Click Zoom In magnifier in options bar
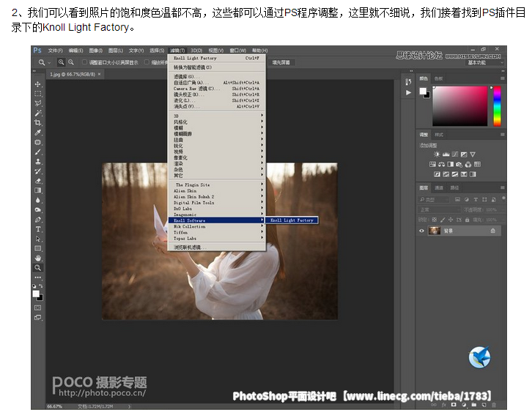The height and width of the screenshot is (410, 532). click(x=61, y=62)
